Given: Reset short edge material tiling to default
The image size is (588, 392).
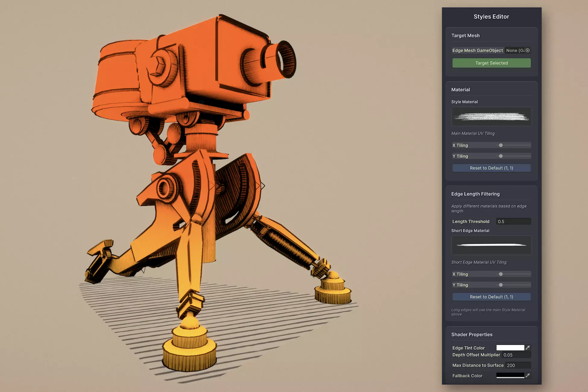Looking at the screenshot, I should [491, 297].
